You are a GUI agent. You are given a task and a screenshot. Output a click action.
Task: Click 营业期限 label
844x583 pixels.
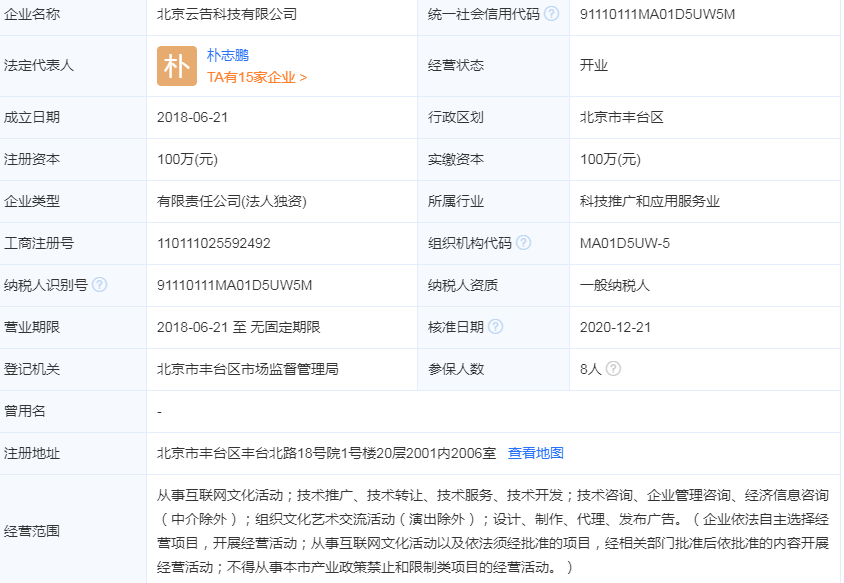32,327
